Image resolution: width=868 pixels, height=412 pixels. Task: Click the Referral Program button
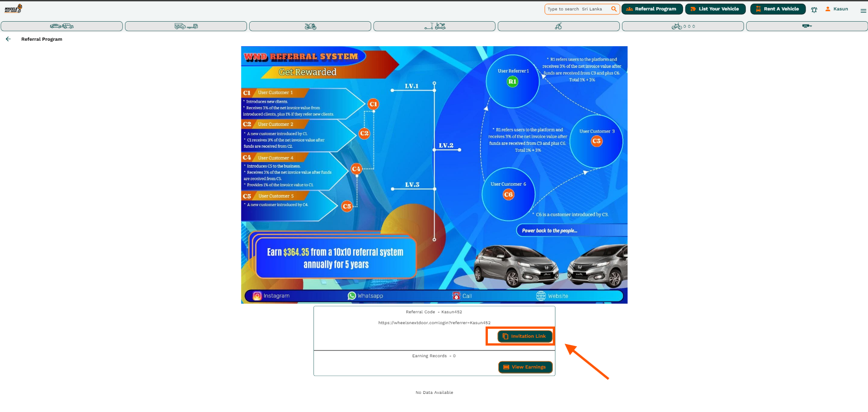pyautogui.click(x=651, y=9)
